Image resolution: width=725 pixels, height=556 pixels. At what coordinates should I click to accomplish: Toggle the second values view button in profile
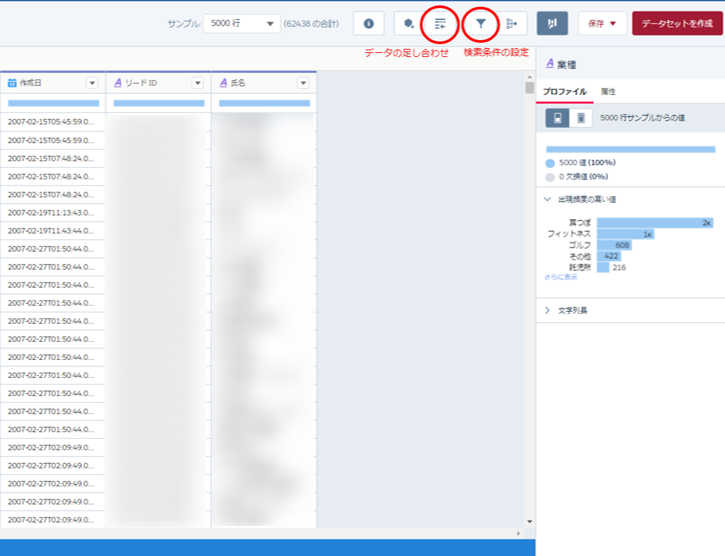pyautogui.click(x=580, y=118)
